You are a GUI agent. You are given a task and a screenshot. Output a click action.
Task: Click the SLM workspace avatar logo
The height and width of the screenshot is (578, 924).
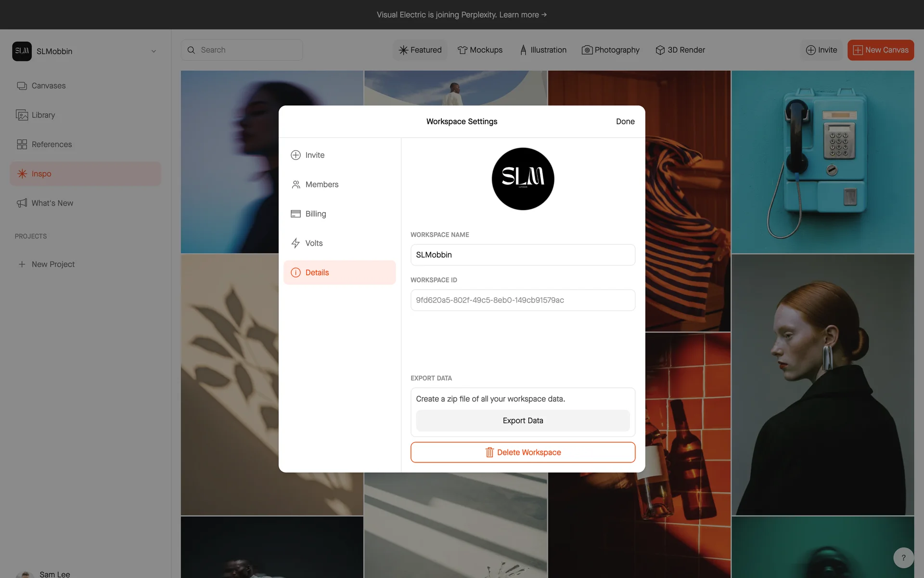pyautogui.click(x=523, y=179)
